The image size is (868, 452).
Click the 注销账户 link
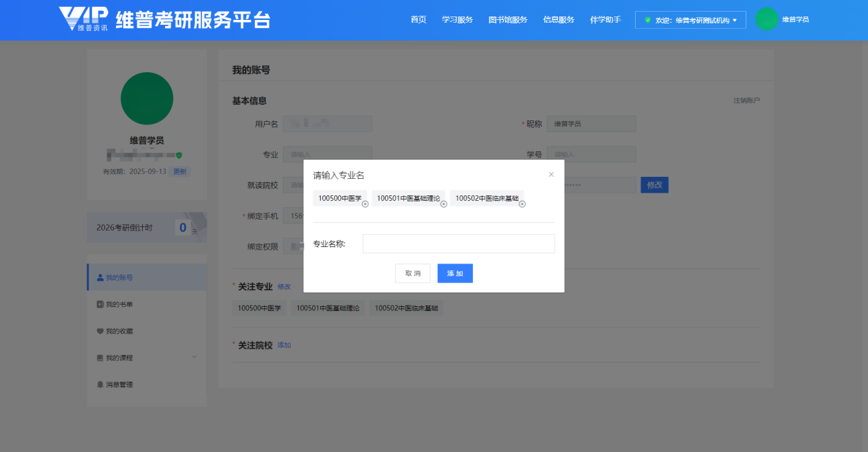coord(746,100)
